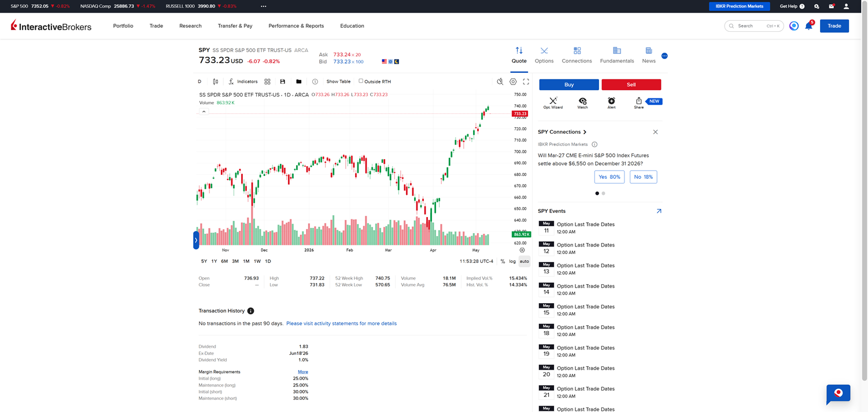This screenshot has width=868, height=412.
Task: Open the chart layout grid selector
Action: [267, 82]
